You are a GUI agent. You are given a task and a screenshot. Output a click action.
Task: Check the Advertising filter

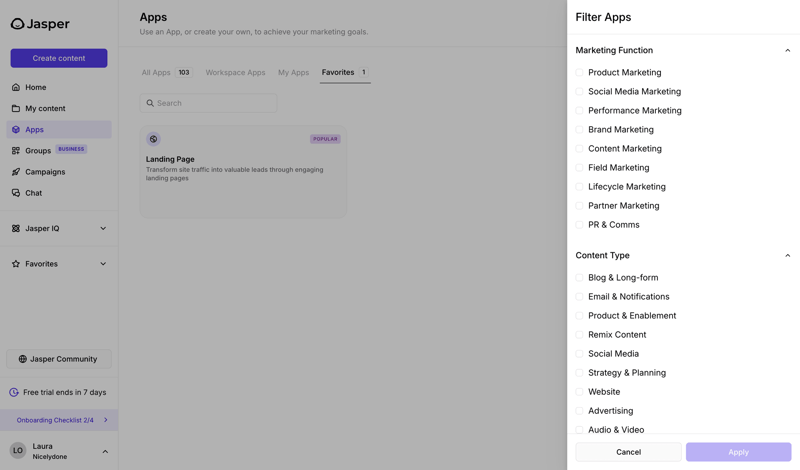click(579, 411)
